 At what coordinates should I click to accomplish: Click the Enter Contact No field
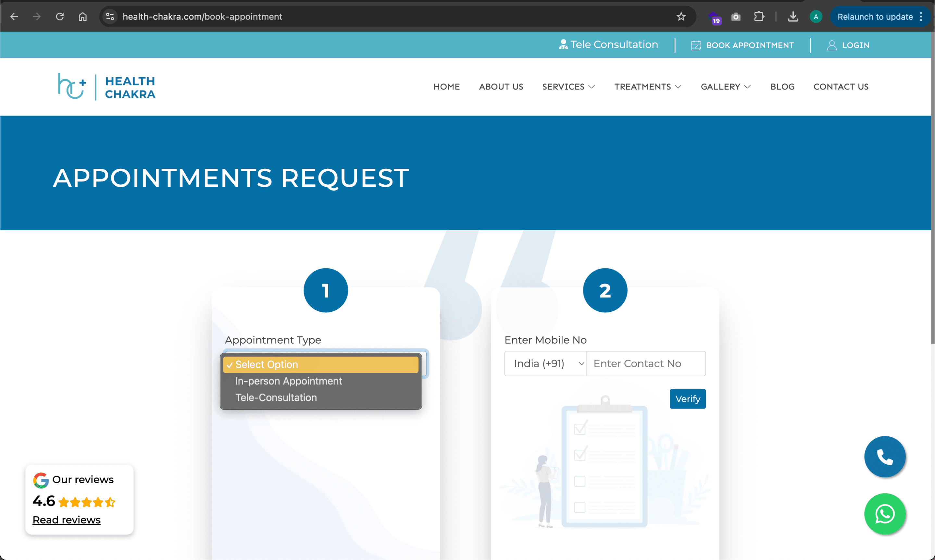[645, 363]
